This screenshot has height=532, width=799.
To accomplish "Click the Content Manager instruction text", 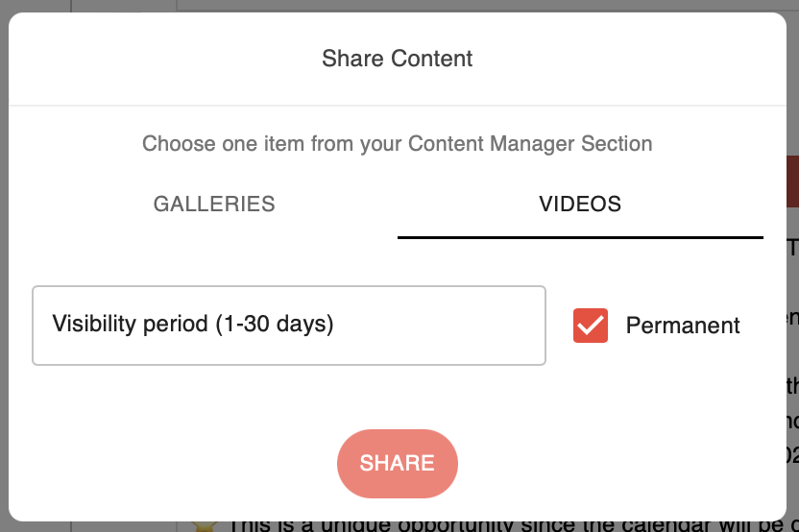I will (x=398, y=144).
